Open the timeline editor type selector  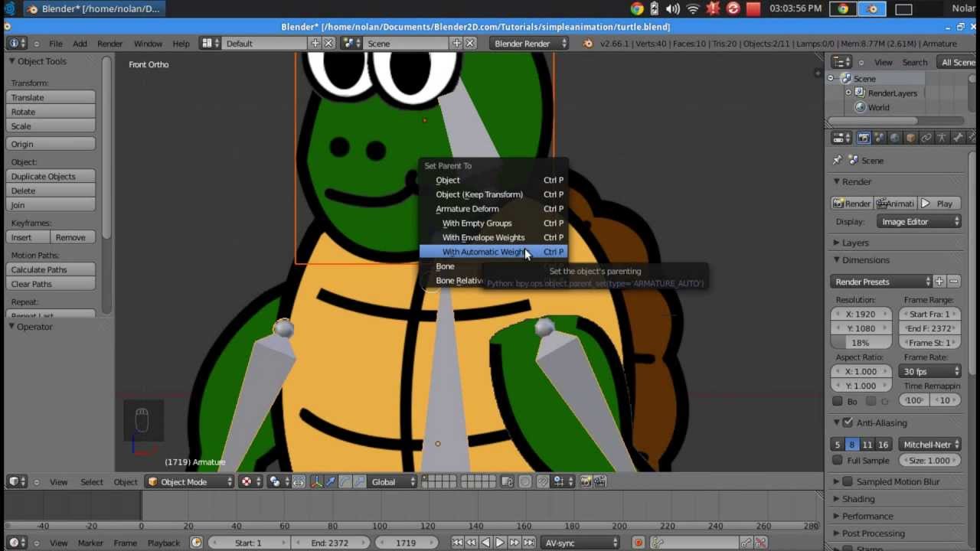[x=17, y=543]
